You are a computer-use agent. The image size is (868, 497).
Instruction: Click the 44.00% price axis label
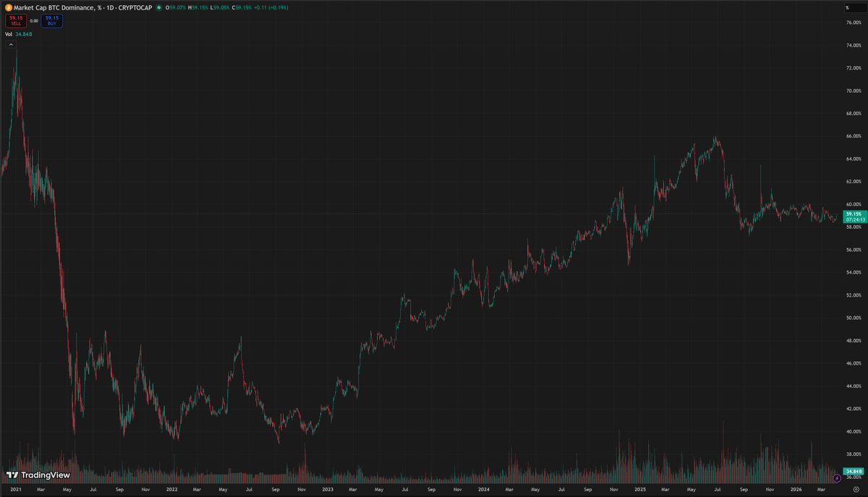click(854, 386)
